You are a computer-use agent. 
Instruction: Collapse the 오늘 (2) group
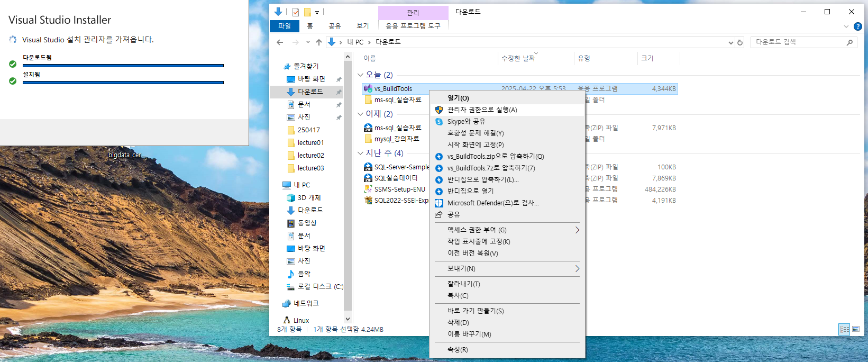pos(360,75)
